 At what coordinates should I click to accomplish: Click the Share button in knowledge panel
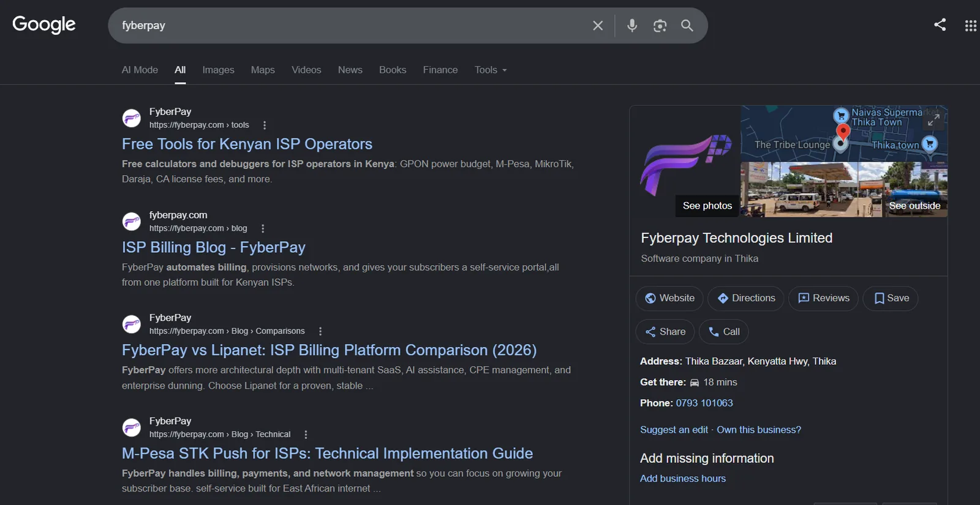[665, 332]
